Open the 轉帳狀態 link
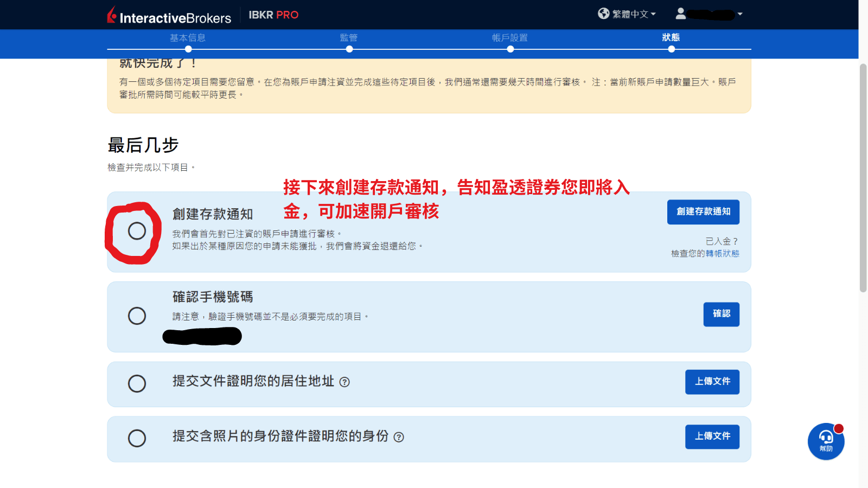Viewport: 868px width, 488px height. coord(724,253)
